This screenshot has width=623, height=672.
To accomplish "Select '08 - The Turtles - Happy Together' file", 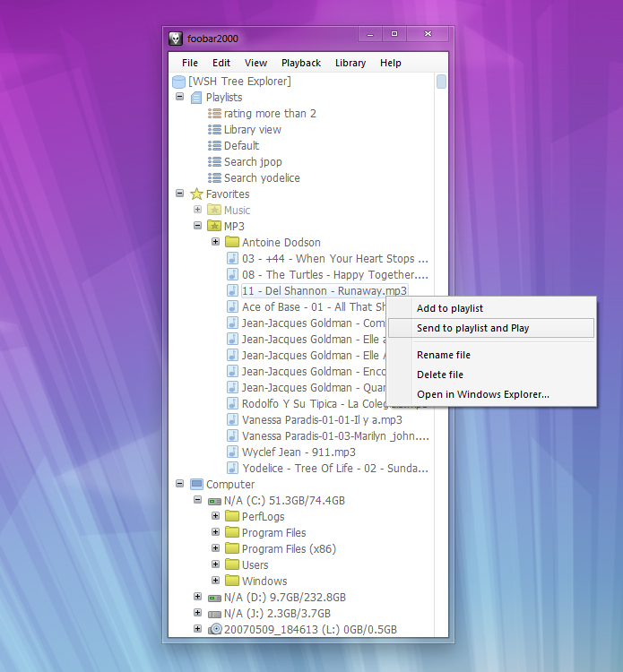I will pos(335,275).
